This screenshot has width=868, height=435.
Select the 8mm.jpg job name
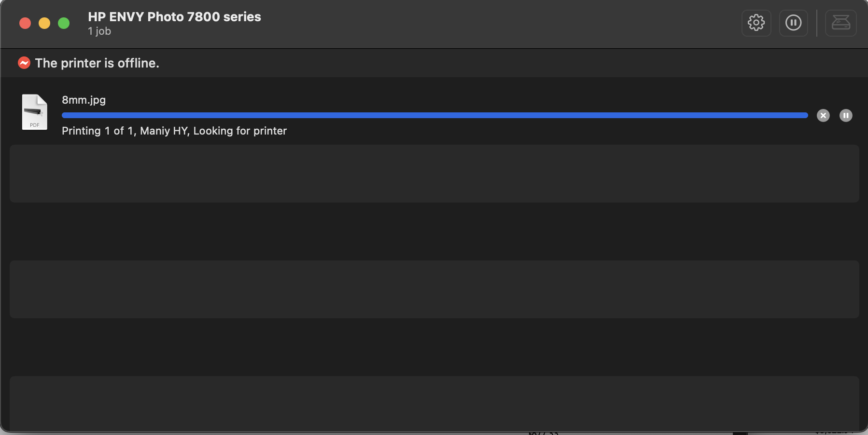click(x=84, y=100)
